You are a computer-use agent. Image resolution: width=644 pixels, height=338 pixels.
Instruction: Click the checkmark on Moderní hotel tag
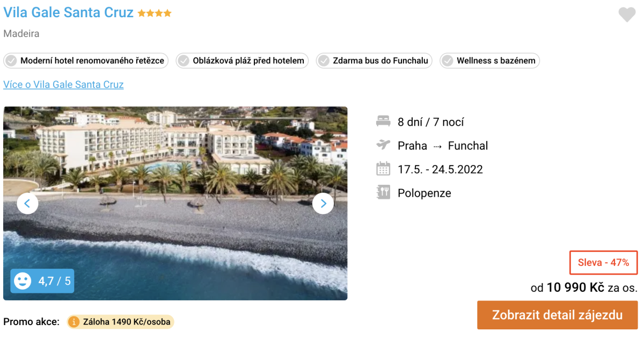(11, 61)
